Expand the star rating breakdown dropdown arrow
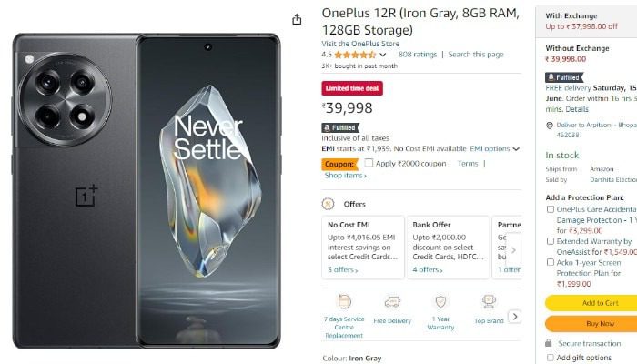The width and height of the screenshot is (637, 364). pos(383,55)
